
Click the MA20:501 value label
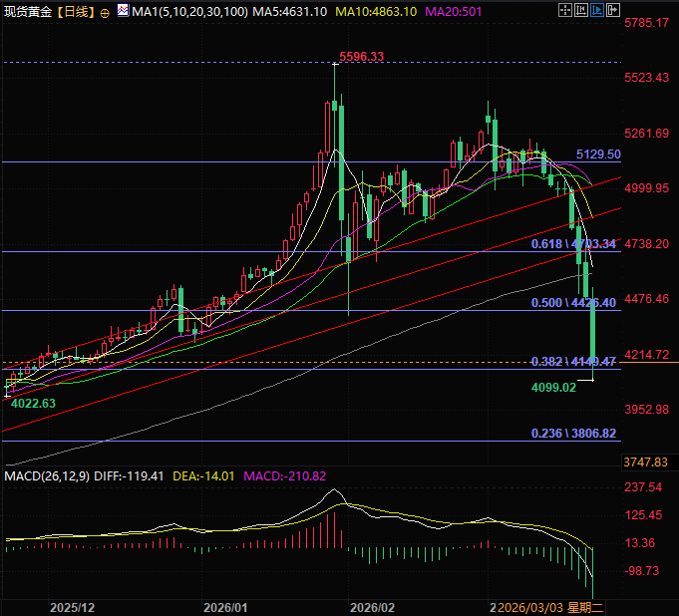point(454,12)
